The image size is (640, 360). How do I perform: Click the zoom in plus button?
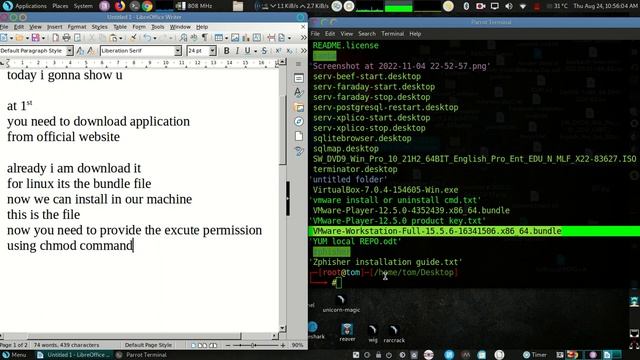[x=283, y=345]
